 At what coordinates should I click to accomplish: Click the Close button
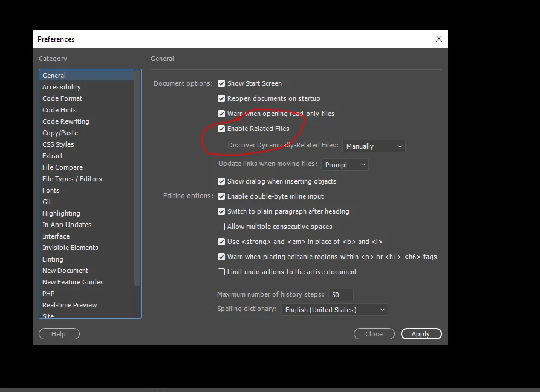(x=374, y=334)
